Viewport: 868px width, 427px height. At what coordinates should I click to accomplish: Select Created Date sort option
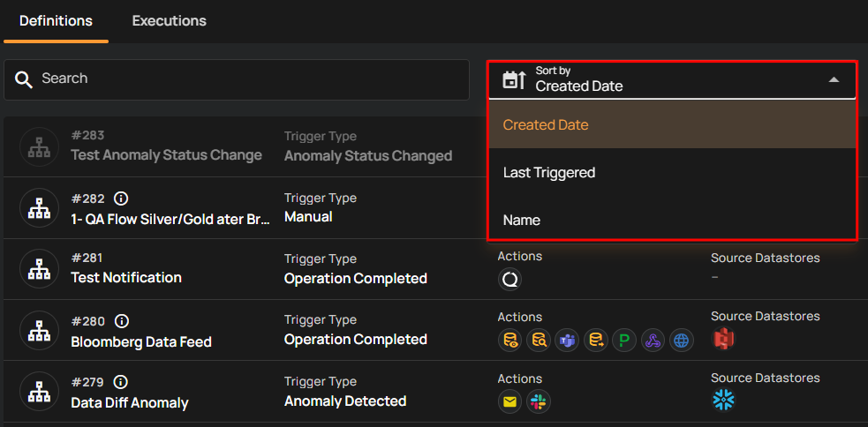(546, 125)
